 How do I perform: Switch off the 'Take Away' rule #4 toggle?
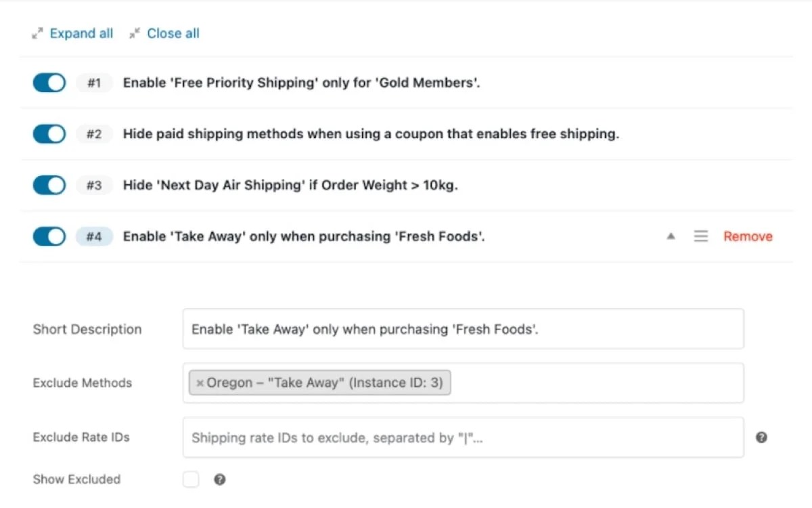[48, 236]
